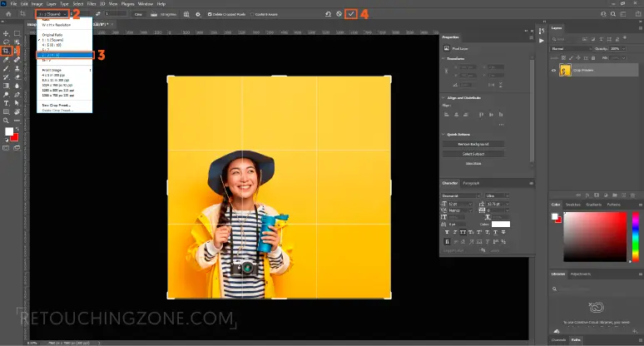The image size is (644, 346).
Task: Swap crop width and height values
Action: [98, 14]
